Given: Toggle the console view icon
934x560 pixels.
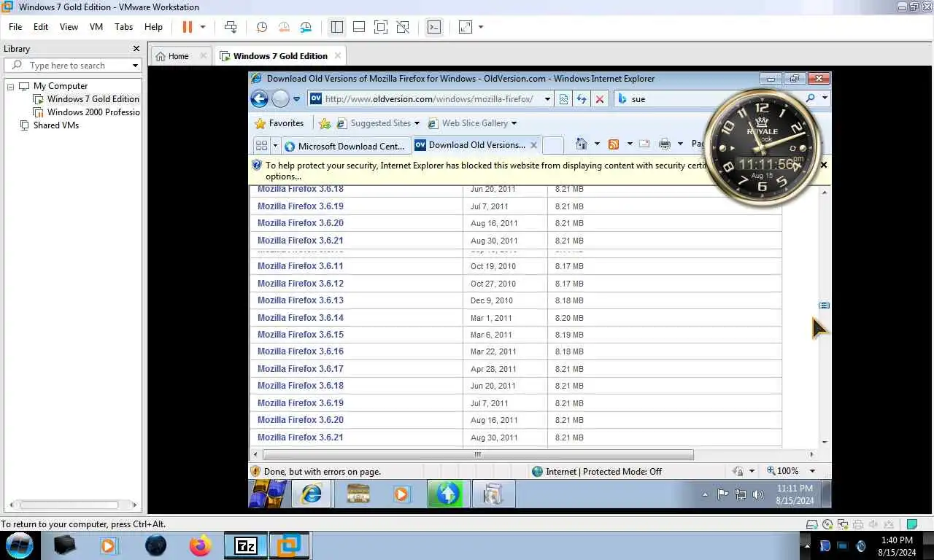Looking at the screenshot, I should pyautogui.click(x=433, y=27).
